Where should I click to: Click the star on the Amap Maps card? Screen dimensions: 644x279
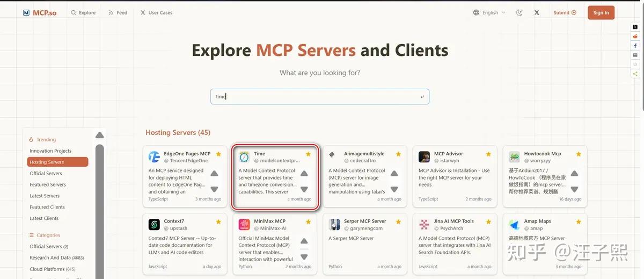coord(579,221)
